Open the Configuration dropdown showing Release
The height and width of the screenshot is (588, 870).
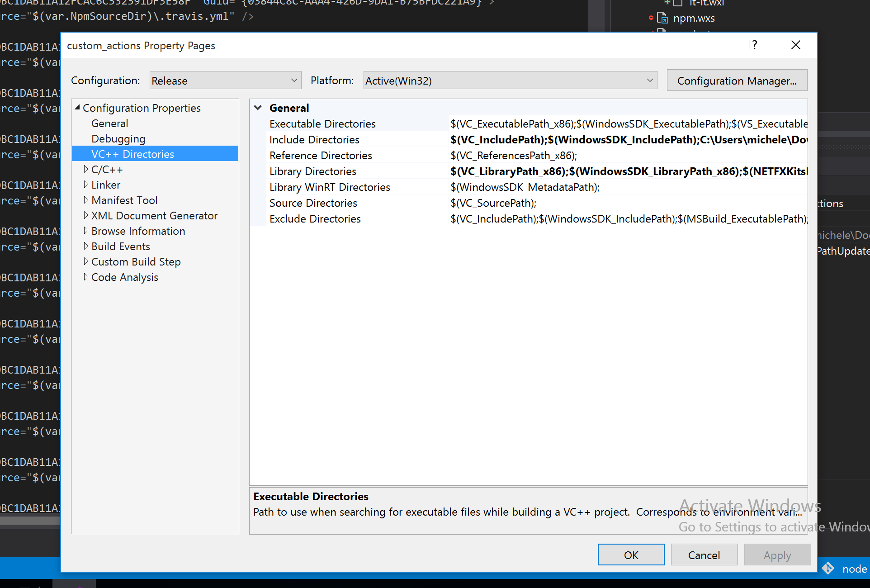[225, 81]
